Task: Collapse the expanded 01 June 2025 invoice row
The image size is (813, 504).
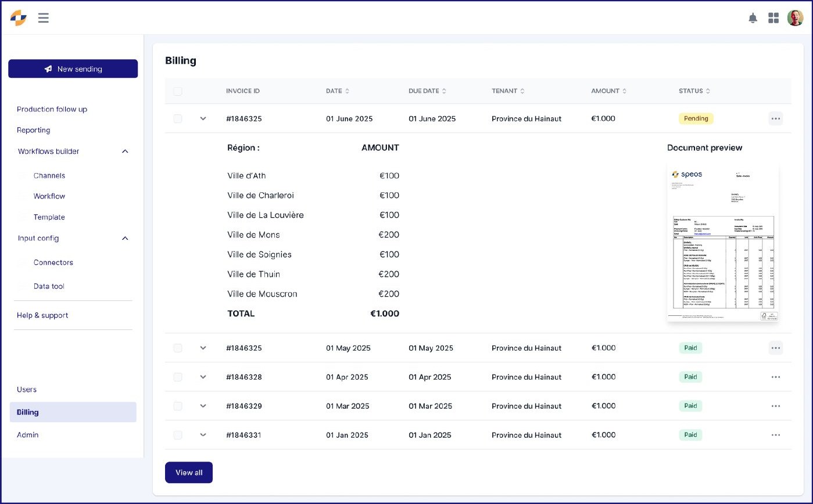Action: point(203,118)
